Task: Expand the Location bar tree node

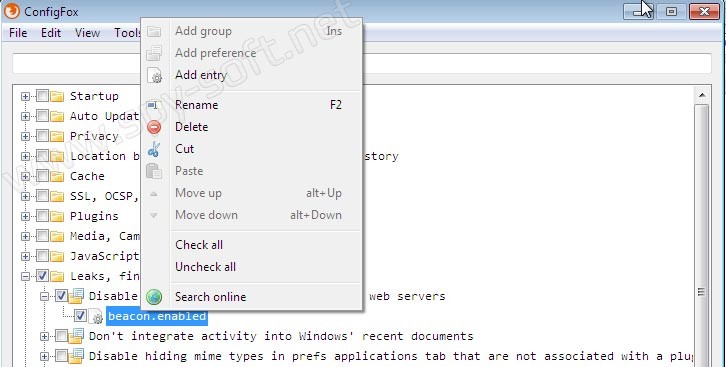Action: [x=25, y=156]
